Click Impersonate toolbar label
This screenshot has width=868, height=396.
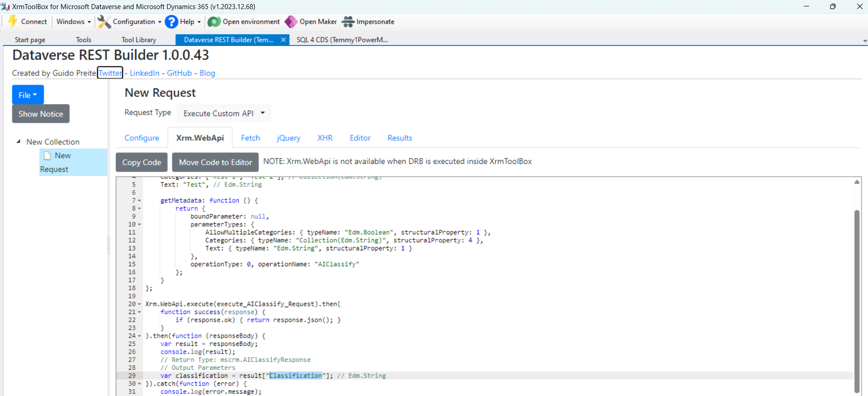pos(375,22)
